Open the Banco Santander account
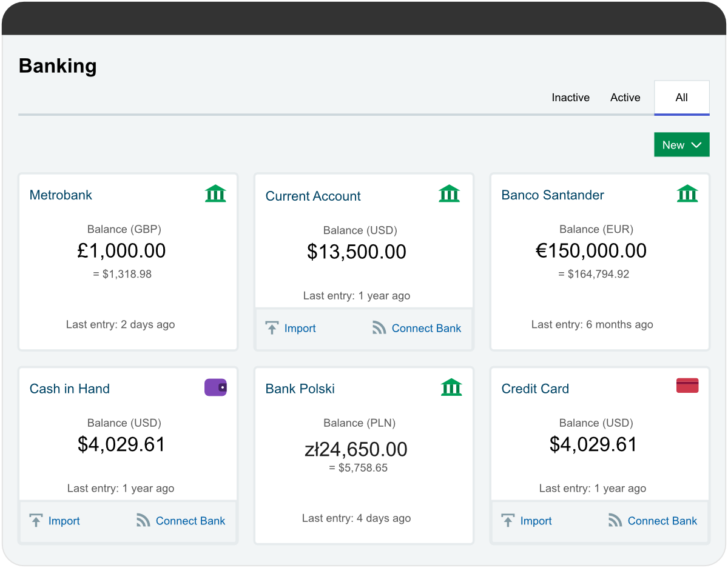 click(x=553, y=195)
